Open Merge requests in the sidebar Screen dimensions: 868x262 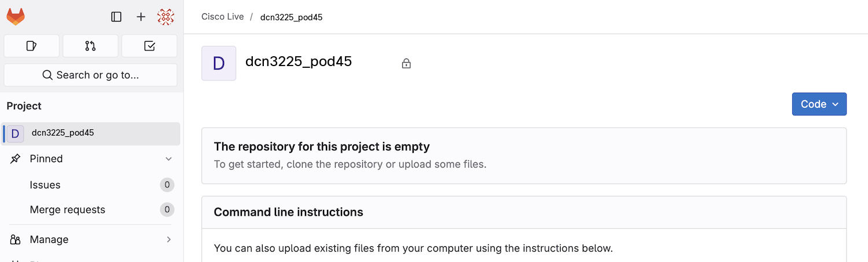[x=68, y=210]
